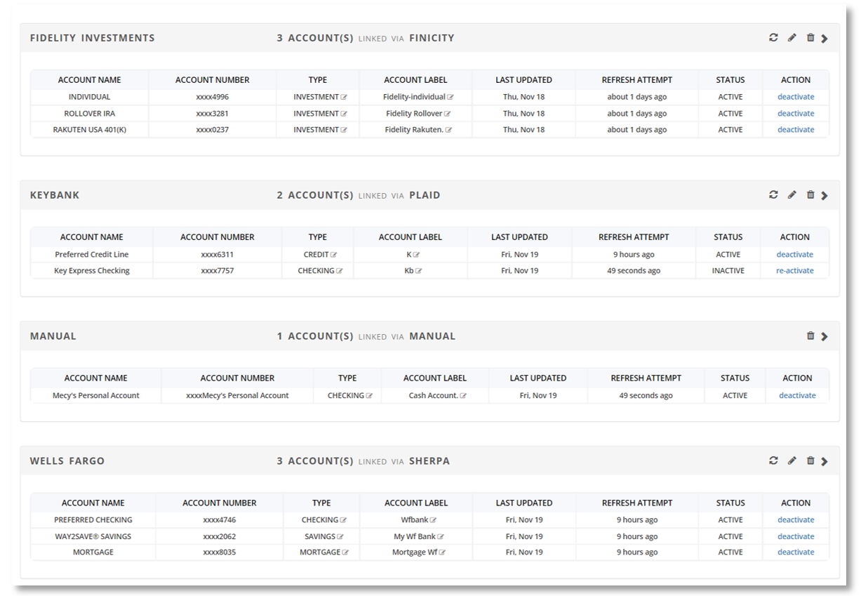Select account number xxxx3281
The image size is (868, 596).
[x=213, y=113]
